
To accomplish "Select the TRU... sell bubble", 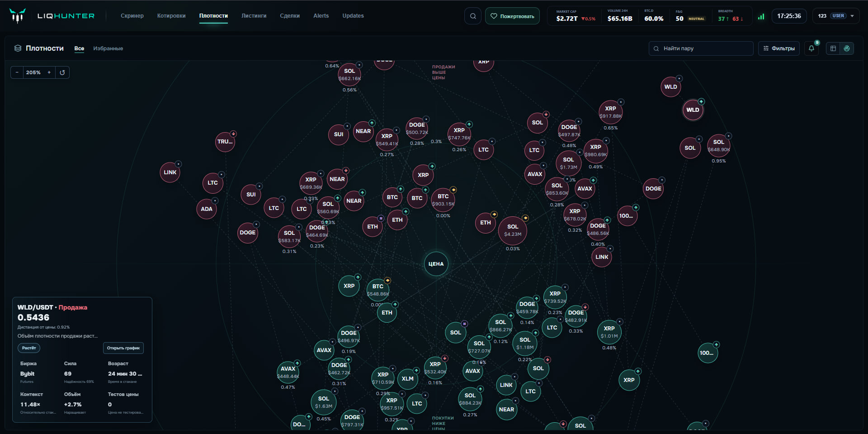I will tap(225, 142).
